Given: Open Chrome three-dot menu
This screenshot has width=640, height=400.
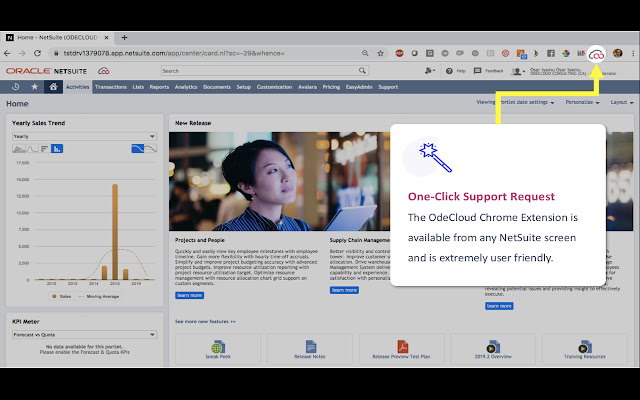Looking at the screenshot, I should pos(633,53).
